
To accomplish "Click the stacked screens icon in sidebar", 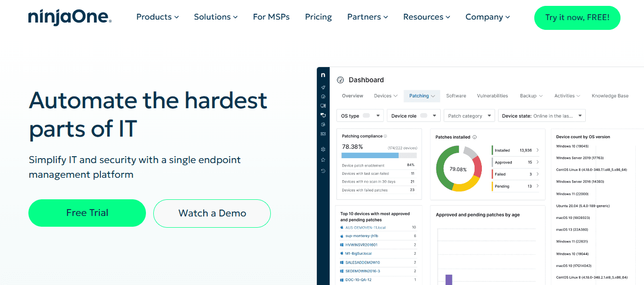I will pos(323,115).
